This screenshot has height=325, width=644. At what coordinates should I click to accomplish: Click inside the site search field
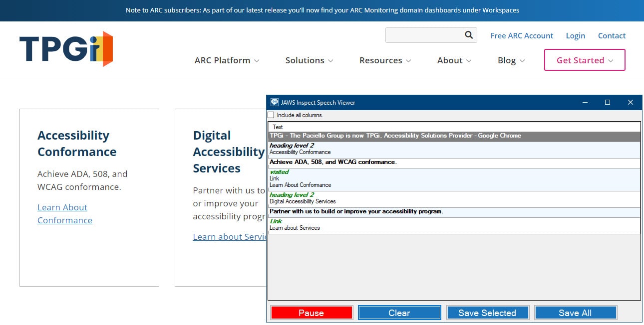point(424,35)
